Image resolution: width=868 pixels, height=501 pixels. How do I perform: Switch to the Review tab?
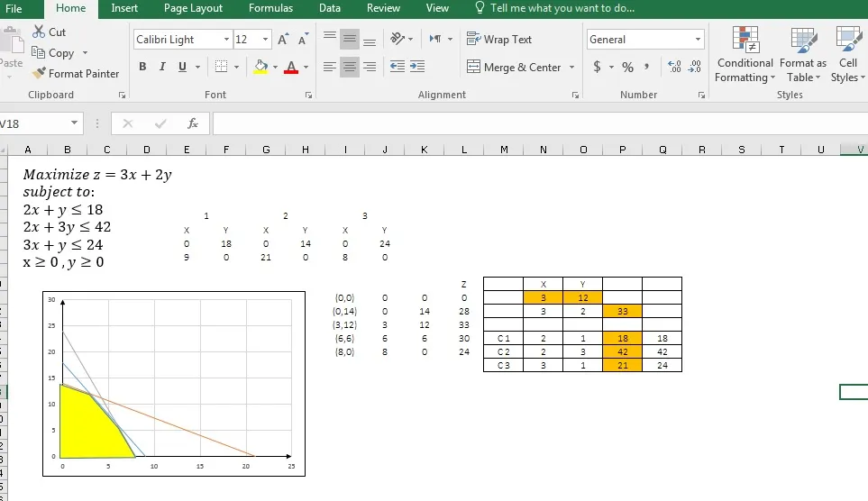pos(383,8)
